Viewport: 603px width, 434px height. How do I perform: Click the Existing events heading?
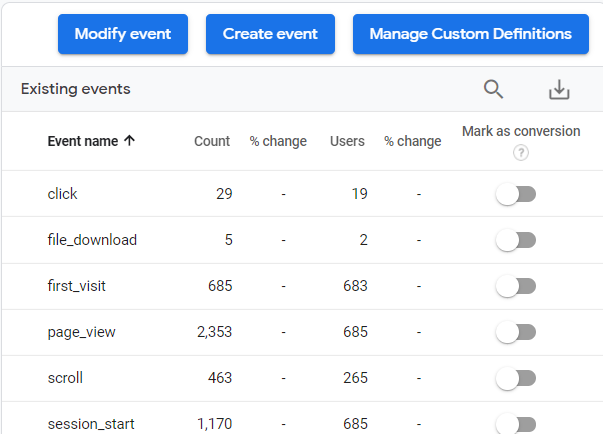pyautogui.click(x=76, y=89)
